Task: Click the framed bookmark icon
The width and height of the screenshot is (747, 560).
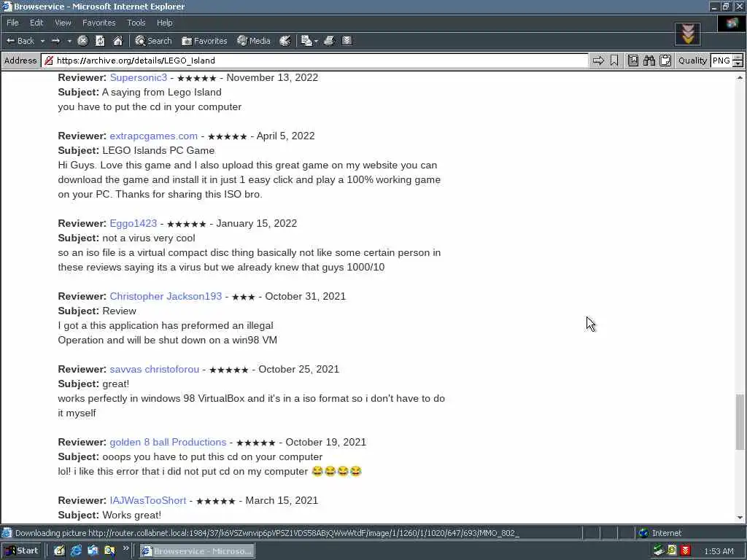Action: pos(632,61)
